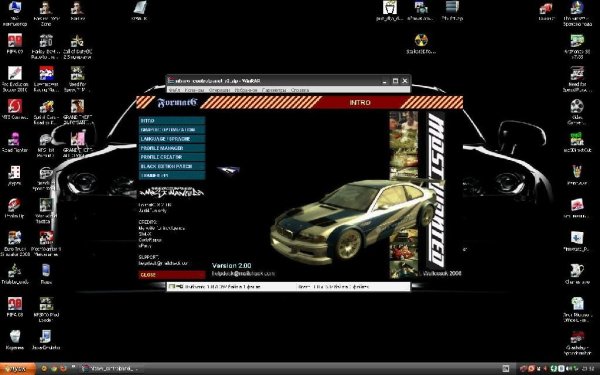Viewport: 600px width, 375px height.
Task: Open Profile Manager
Action: click(x=172, y=148)
